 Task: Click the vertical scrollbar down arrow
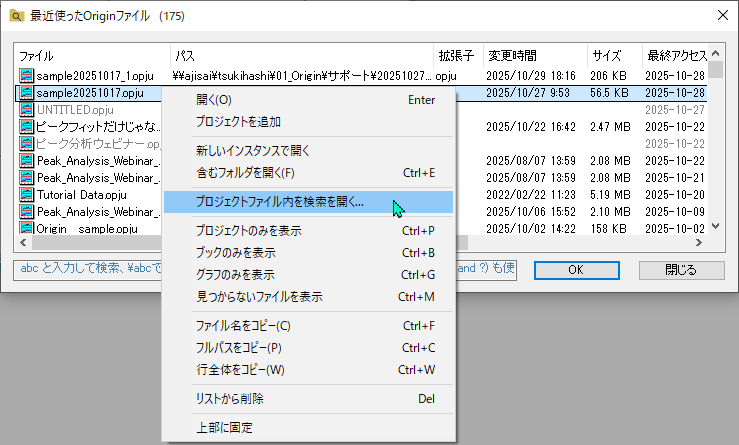point(715,226)
